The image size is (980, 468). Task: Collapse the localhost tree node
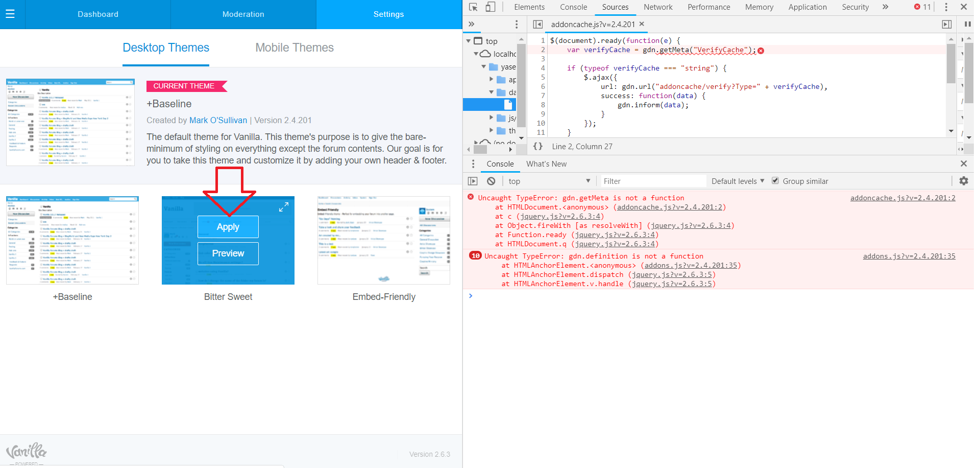(x=476, y=54)
